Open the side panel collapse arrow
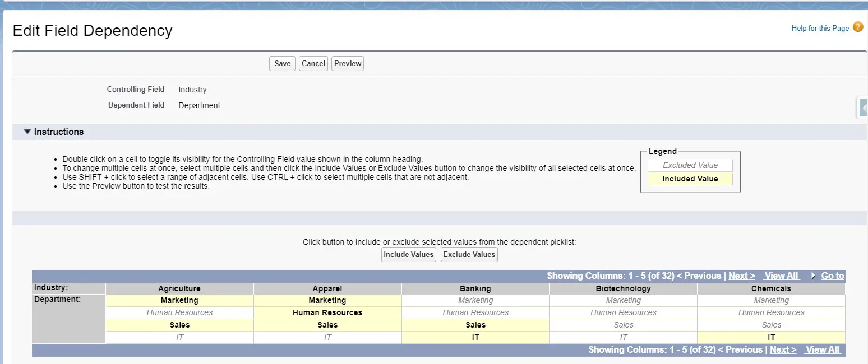The image size is (868, 364). click(x=864, y=108)
